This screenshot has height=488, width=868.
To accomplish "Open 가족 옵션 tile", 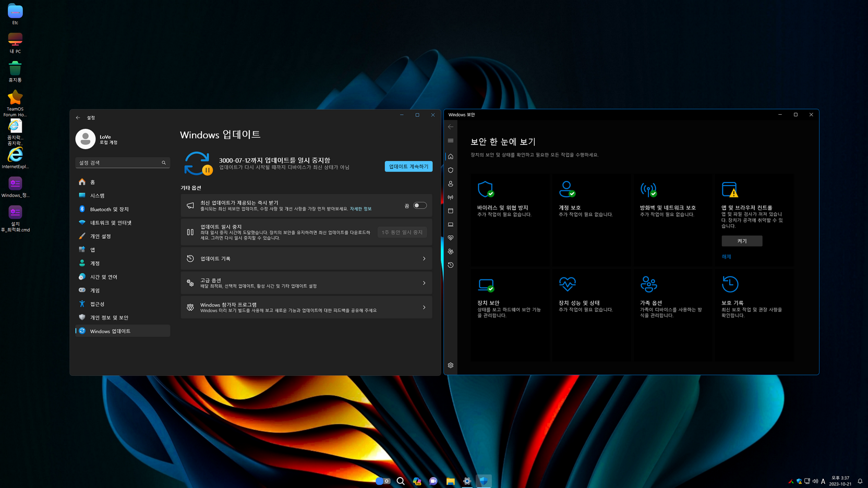I will [672, 315].
